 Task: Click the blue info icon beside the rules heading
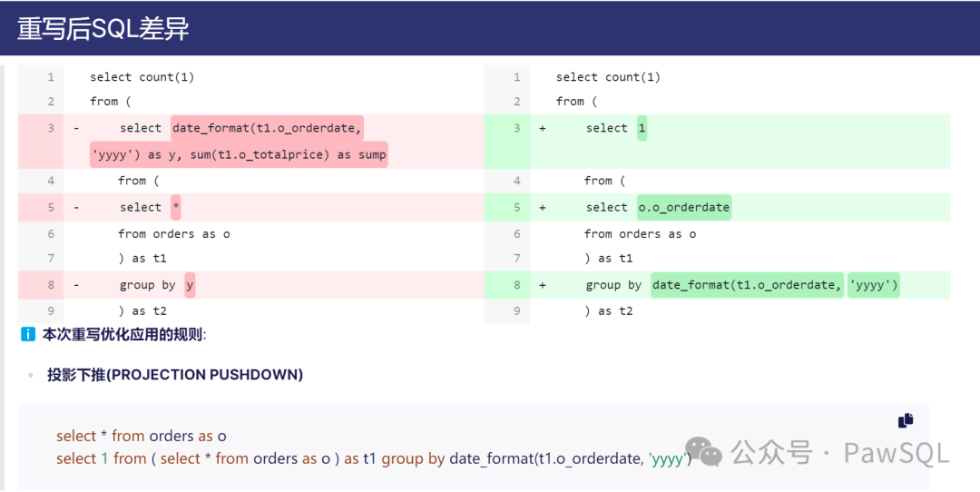[x=28, y=335]
